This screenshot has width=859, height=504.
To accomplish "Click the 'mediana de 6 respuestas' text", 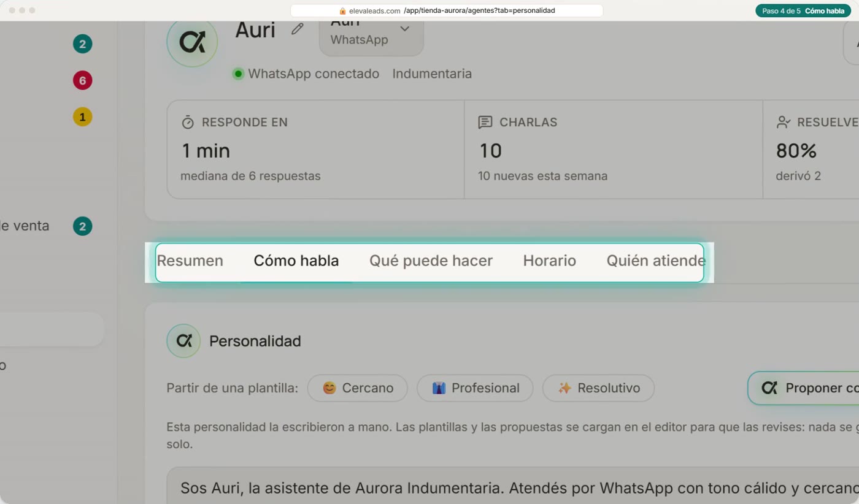I will (250, 176).
